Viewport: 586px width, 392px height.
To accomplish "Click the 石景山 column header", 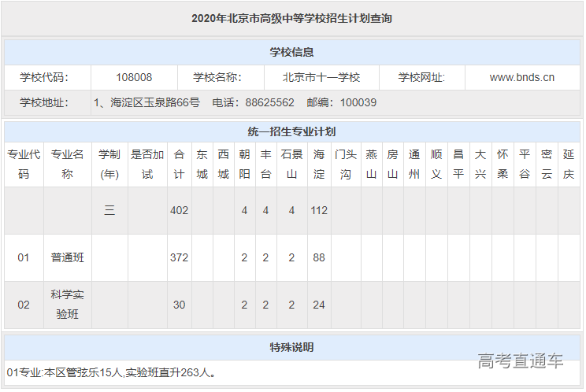I will pos(291,164).
